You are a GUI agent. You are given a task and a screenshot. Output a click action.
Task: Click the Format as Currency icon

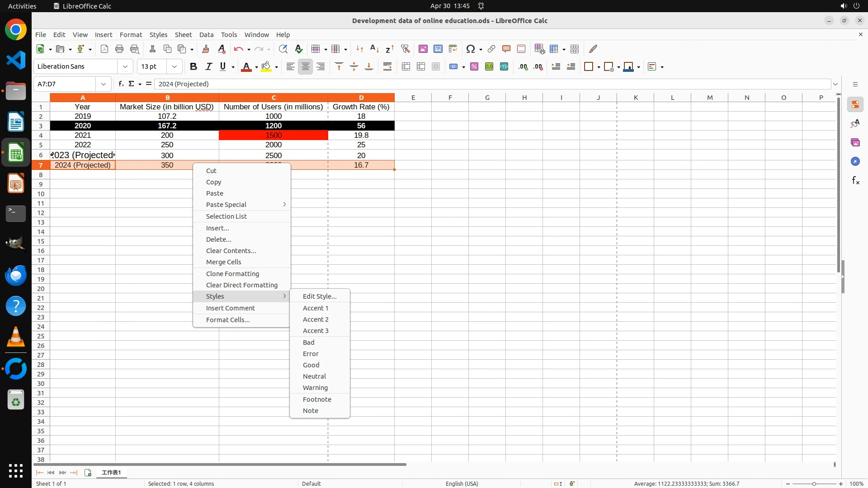coord(454,67)
